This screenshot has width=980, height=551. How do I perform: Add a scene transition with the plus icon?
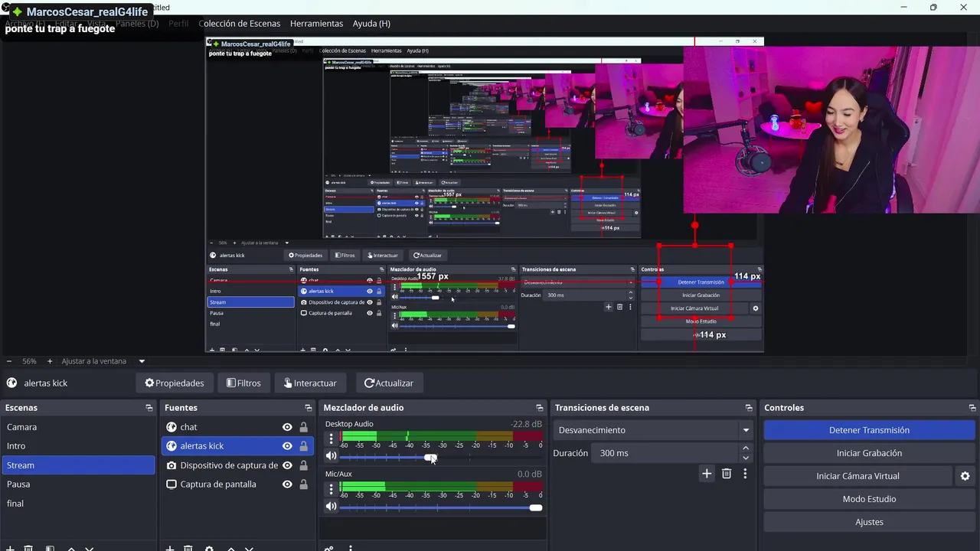point(707,474)
